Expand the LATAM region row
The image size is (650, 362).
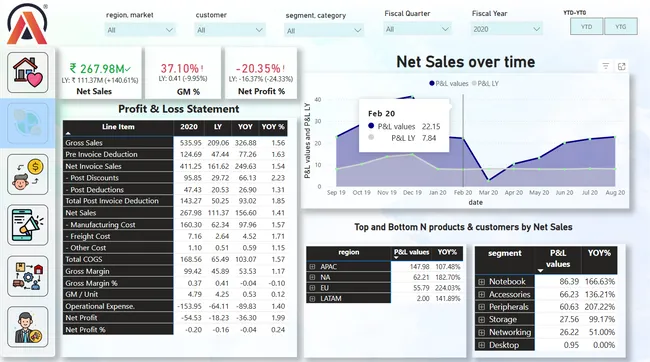coord(312,299)
